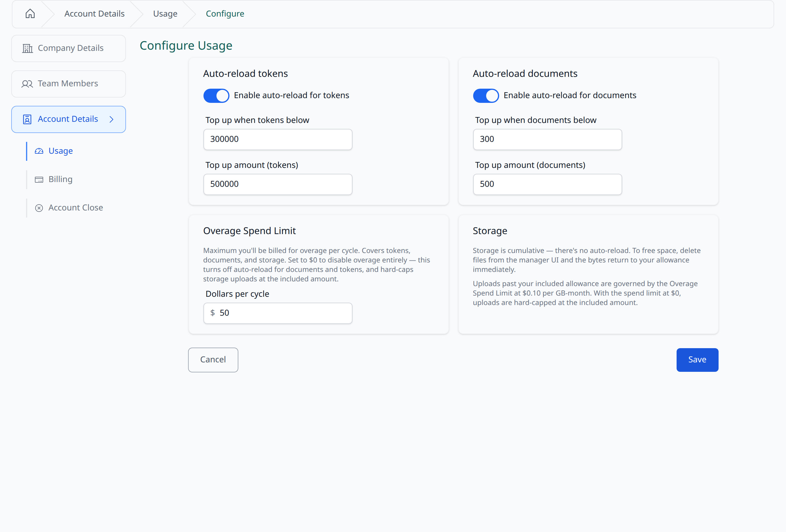Viewport: 786px width, 532px height.
Task: Click the Company Details building icon
Action: pyautogui.click(x=28, y=48)
